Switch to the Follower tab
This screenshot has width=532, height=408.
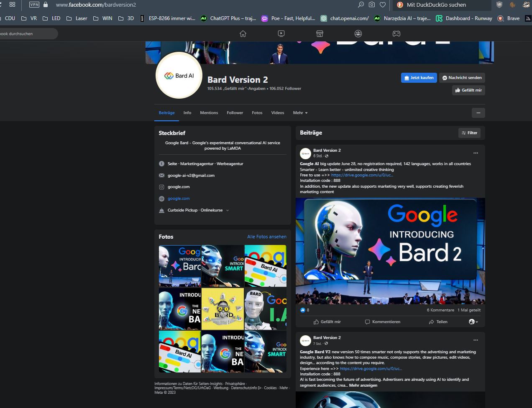[235, 113]
